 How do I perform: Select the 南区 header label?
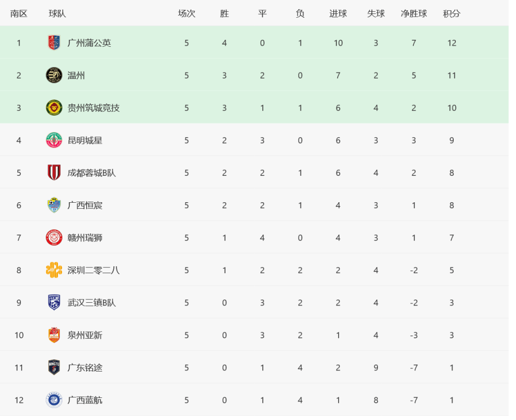coord(19,14)
